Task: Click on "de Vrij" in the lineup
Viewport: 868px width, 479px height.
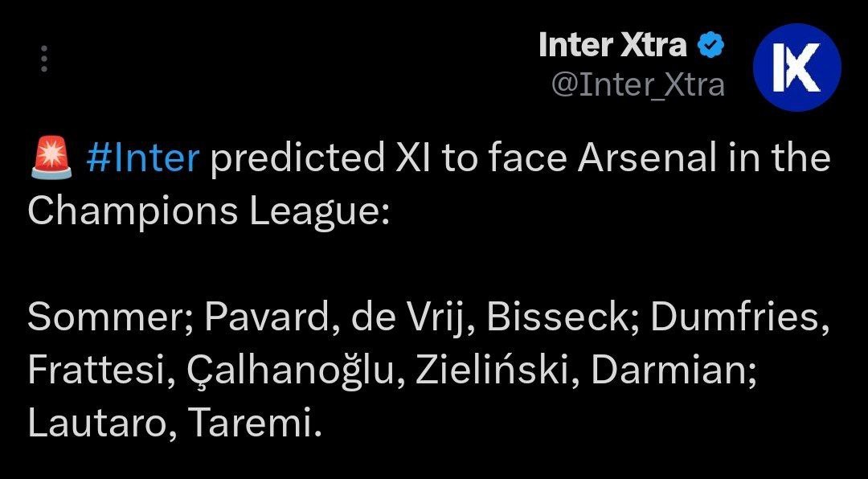Action: (407, 318)
